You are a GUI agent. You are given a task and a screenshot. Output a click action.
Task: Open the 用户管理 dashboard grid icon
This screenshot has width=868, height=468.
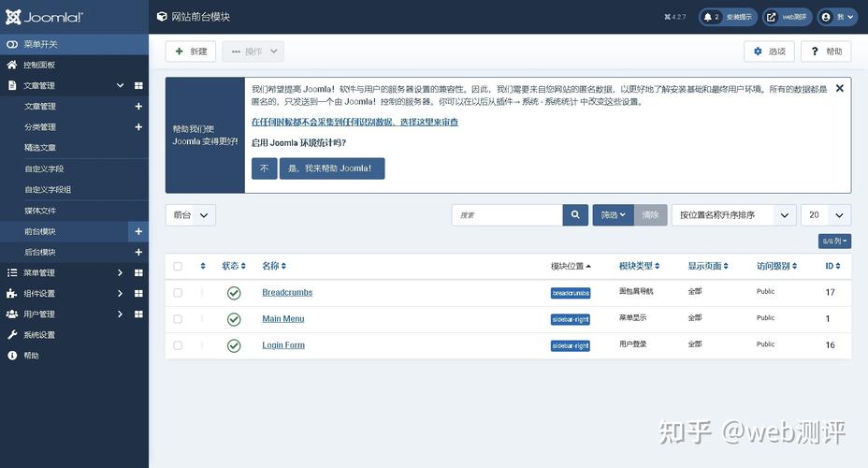click(138, 314)
